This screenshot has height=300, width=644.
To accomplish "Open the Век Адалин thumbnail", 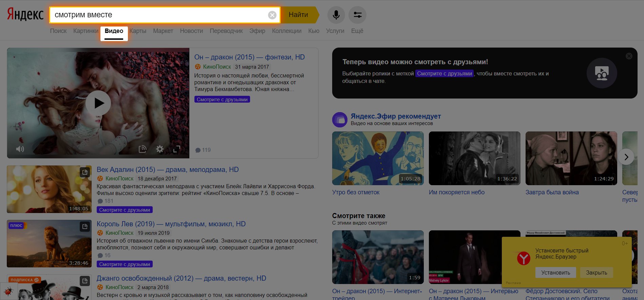I will point(49,189).
